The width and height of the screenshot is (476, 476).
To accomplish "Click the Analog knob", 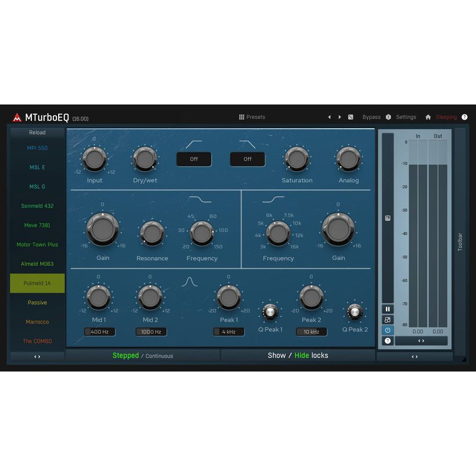I will click(x=348, y=159).
